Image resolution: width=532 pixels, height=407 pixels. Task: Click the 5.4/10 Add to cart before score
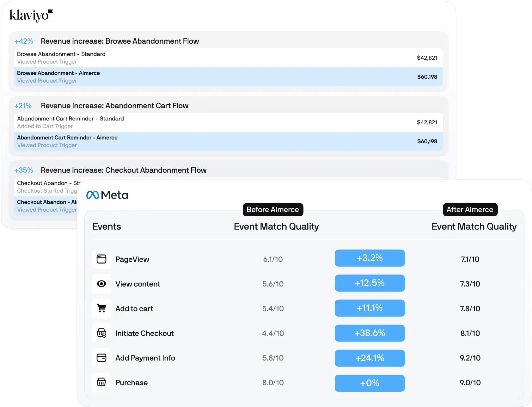[x=273, y=309]
